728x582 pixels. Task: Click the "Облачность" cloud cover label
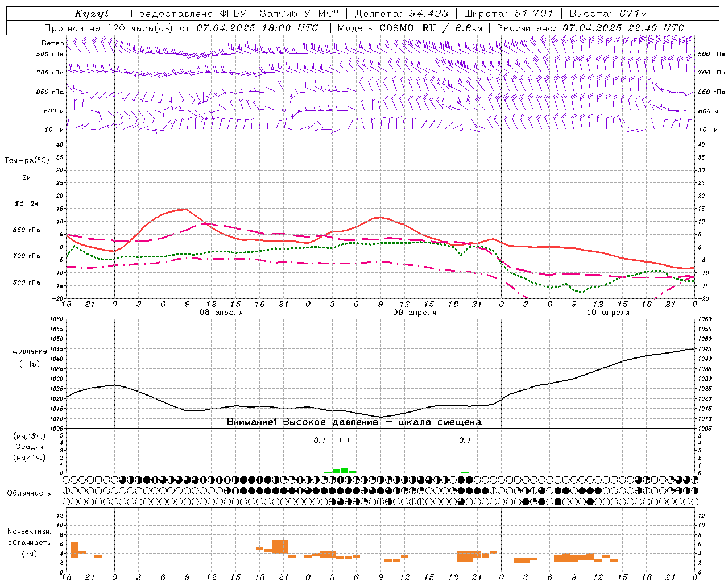pyautogui.click(x=29, y=493)
